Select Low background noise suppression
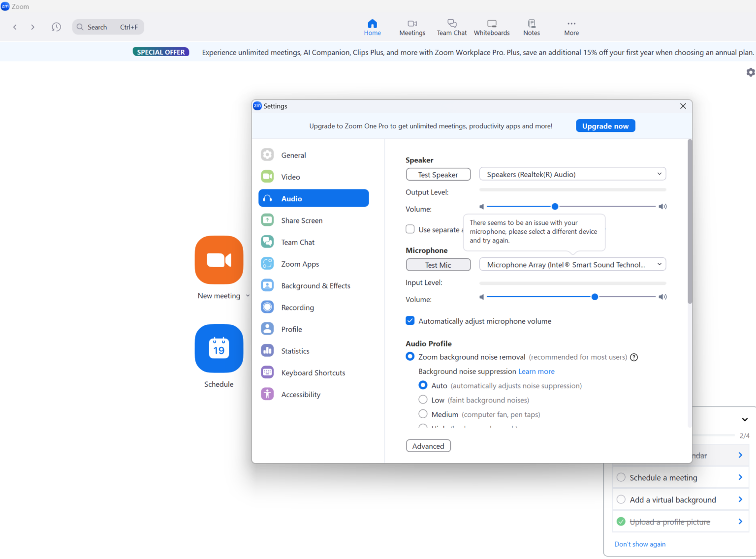The height and width of the screenshot is (559, 756). click(x=423, y=400)
